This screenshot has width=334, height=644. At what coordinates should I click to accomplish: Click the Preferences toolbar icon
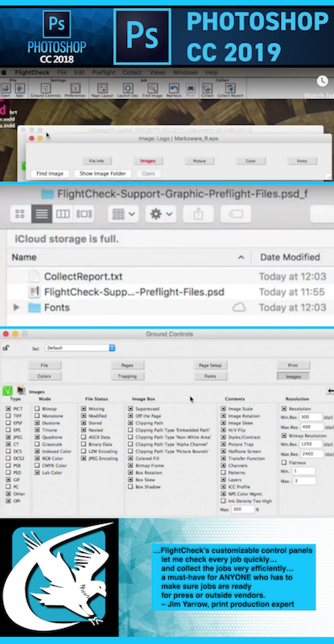[x=75, y=89]
